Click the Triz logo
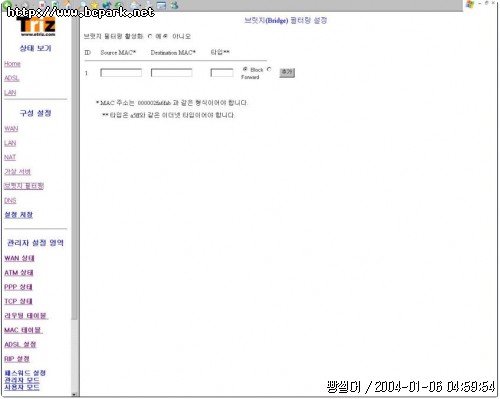This screenshot has width=500, height=399. (x=38, y=27)
